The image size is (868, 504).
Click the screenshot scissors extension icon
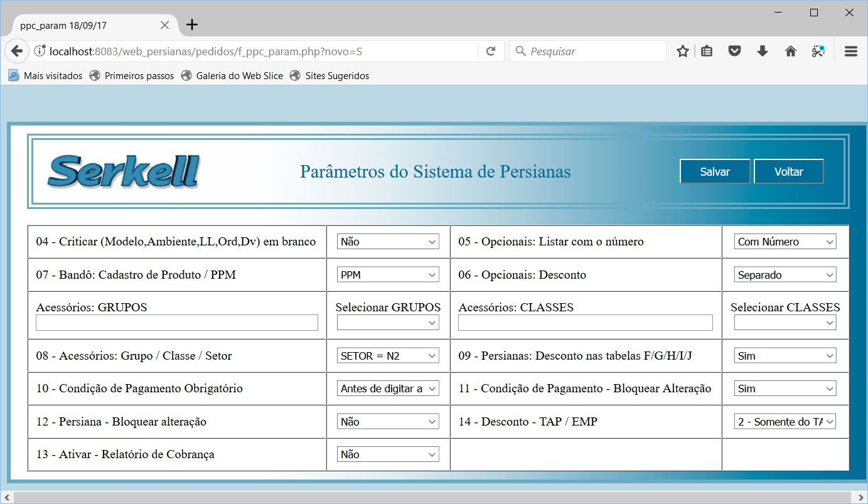[x=818, y=51]
